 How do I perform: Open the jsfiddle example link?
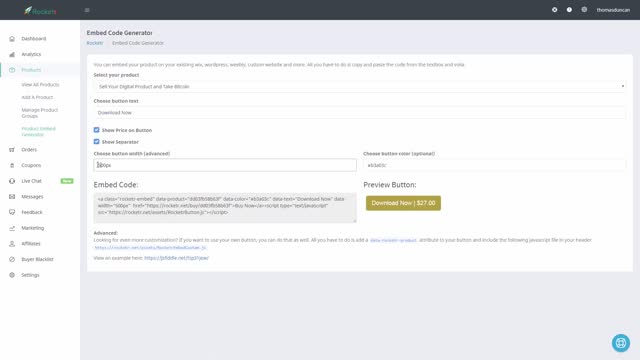click(x=176, y=258)
